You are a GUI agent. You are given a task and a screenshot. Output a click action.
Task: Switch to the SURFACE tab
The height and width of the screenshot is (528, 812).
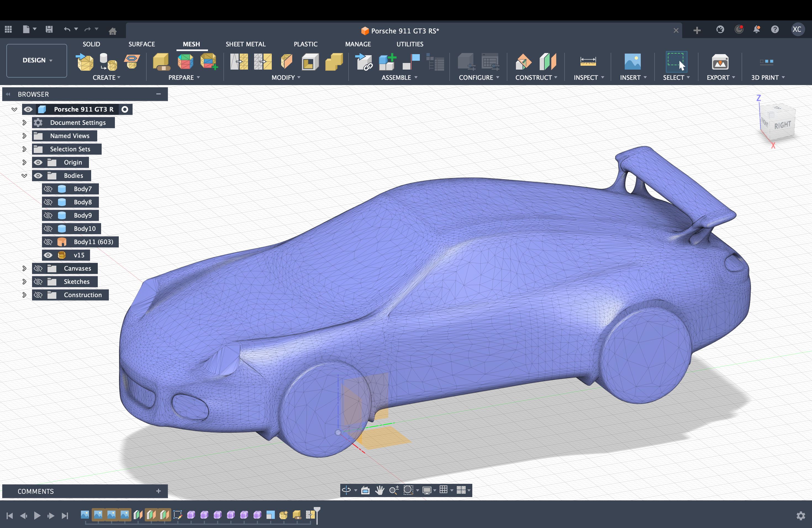[x=142, y=44]
